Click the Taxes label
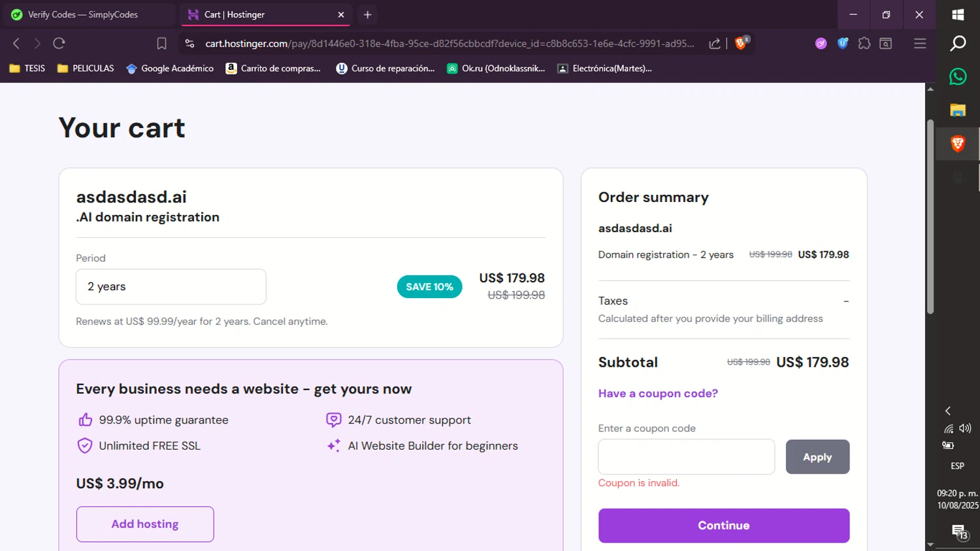This screenshot has width=980, height=551. (613, 301)
